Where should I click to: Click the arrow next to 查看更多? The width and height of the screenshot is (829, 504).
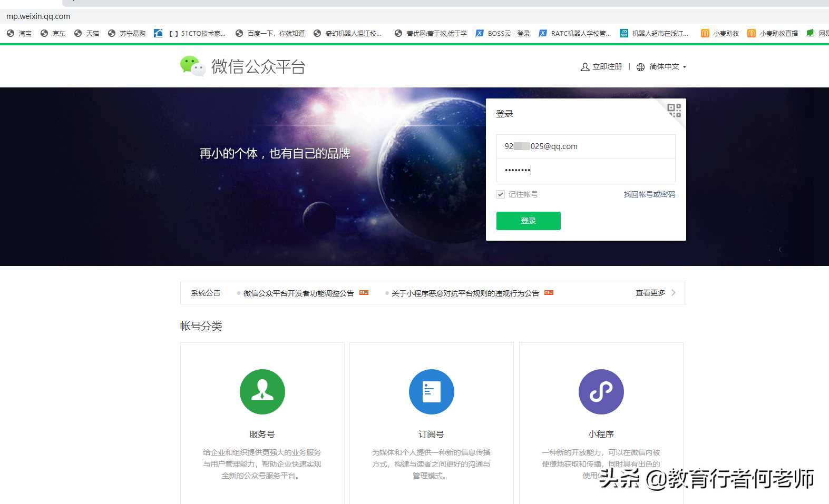click(x=674, y=293)
